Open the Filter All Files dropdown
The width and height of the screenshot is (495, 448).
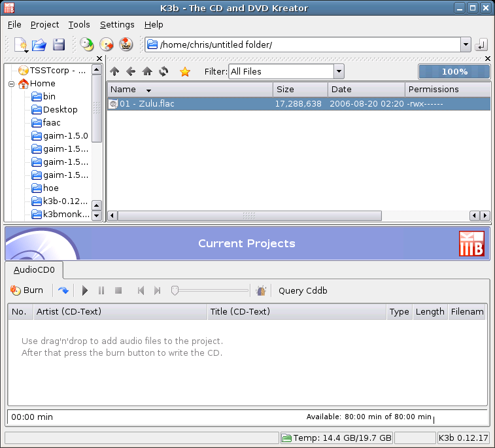pos(339,71)
